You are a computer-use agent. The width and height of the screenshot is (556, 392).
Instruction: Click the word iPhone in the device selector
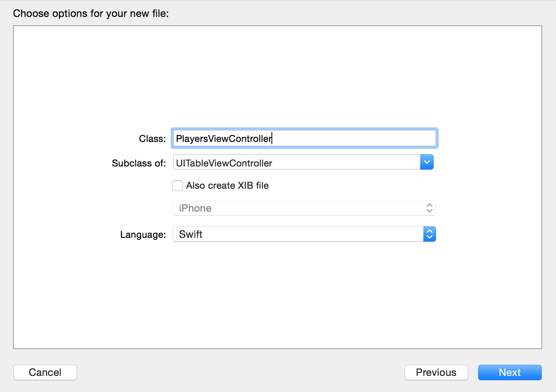(x=195, y=208)
